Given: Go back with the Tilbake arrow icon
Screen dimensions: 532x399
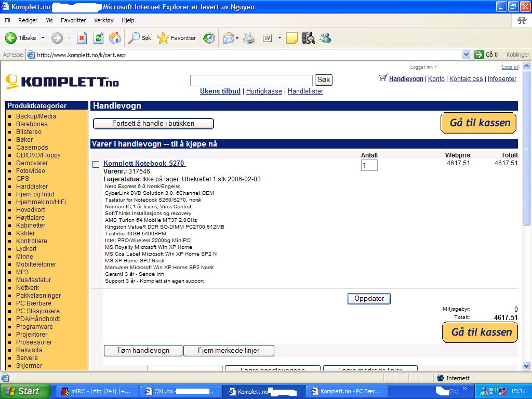Looking at the screenshot, I should pyautogui.click(x=11, y=38).
